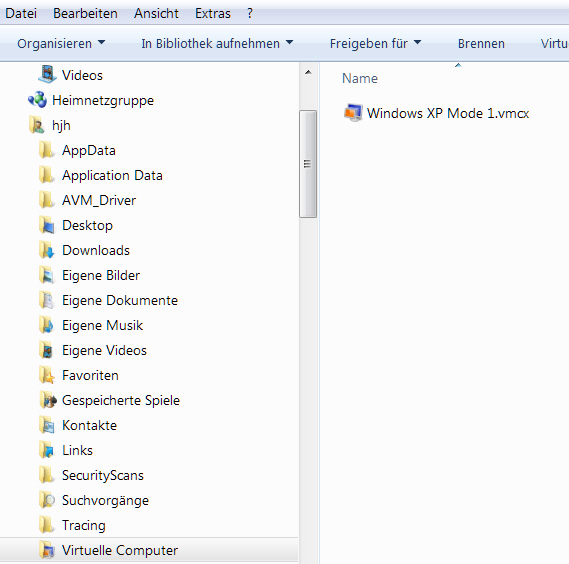Open the ? help menu
Image resolution: width=569 pixels, height=564 pixels.
[250, 13]
